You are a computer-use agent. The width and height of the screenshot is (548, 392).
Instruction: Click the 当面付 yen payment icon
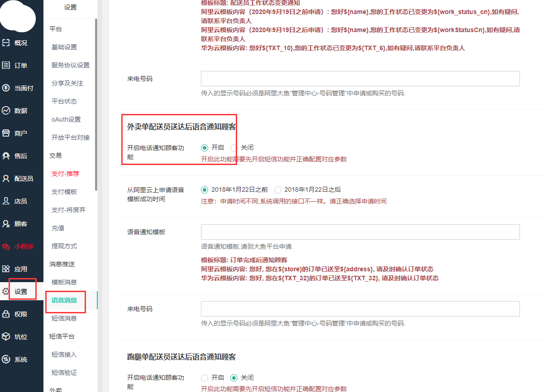point(6,88)
